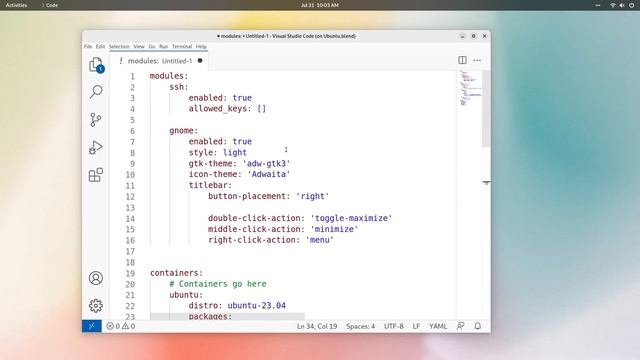
Task: Change file encoding UTF-8
Action: (x=393, y=326)
